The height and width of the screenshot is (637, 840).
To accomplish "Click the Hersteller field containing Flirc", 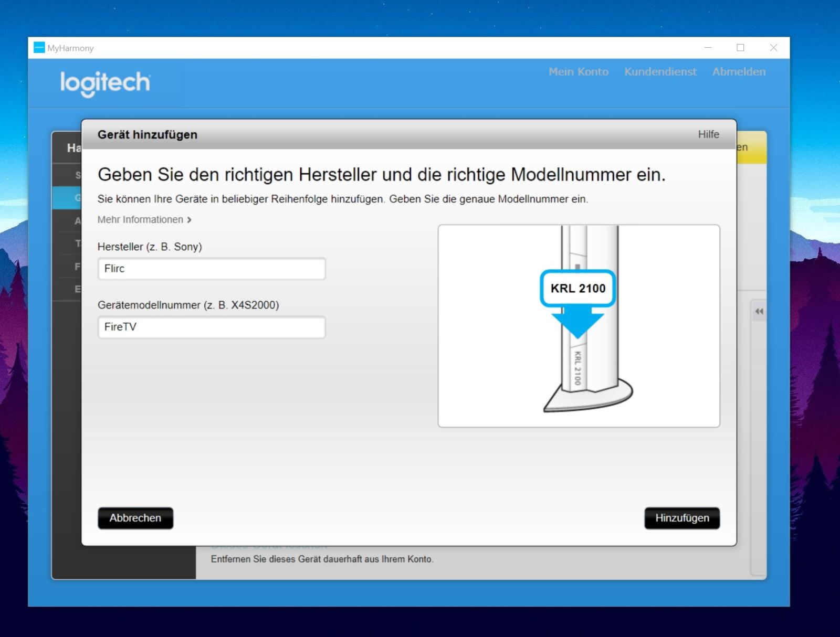I will pyautogui.click(x=212, y=269).
